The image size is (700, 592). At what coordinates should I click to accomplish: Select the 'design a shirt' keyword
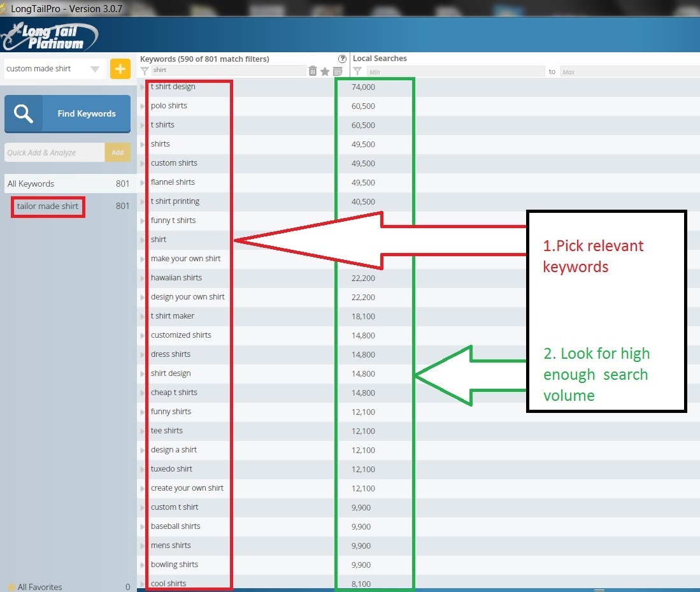[x=174, y=450]
